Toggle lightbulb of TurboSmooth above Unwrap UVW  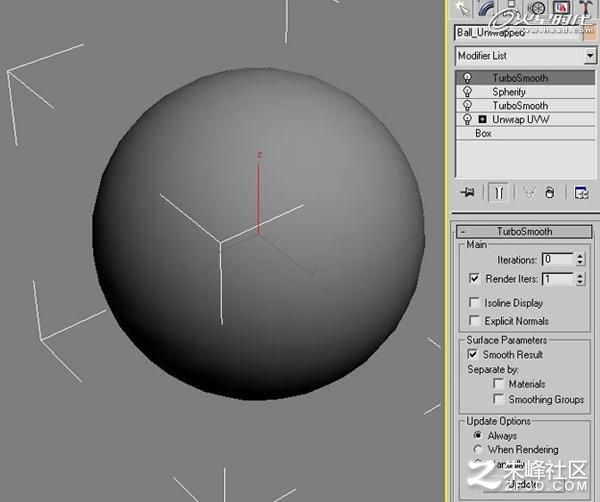pos(467,105)
